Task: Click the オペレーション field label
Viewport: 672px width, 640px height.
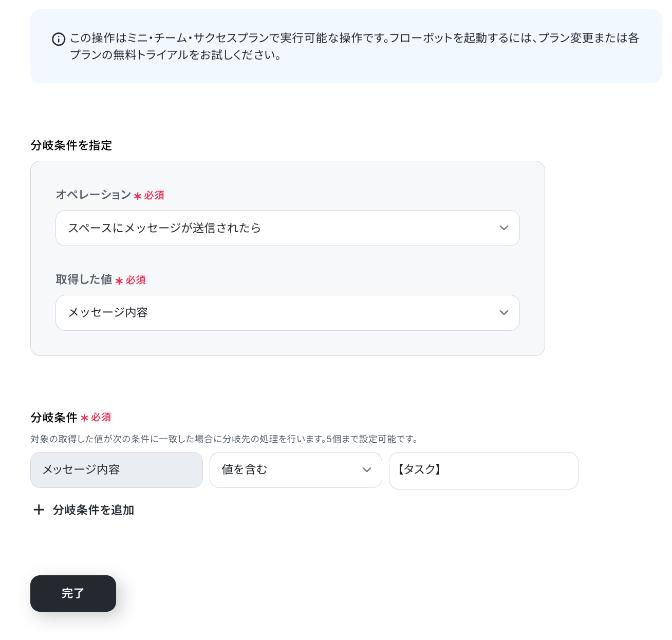Action: [94, 195]
